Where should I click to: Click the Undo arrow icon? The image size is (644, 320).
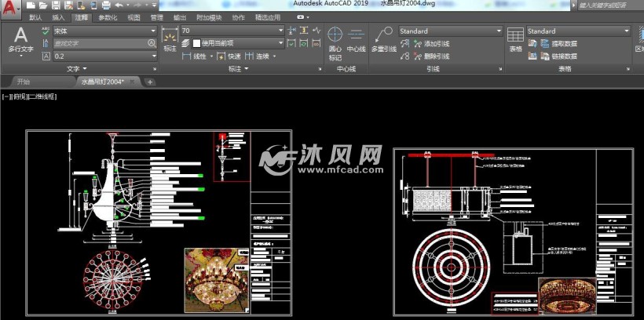(119, 5)
